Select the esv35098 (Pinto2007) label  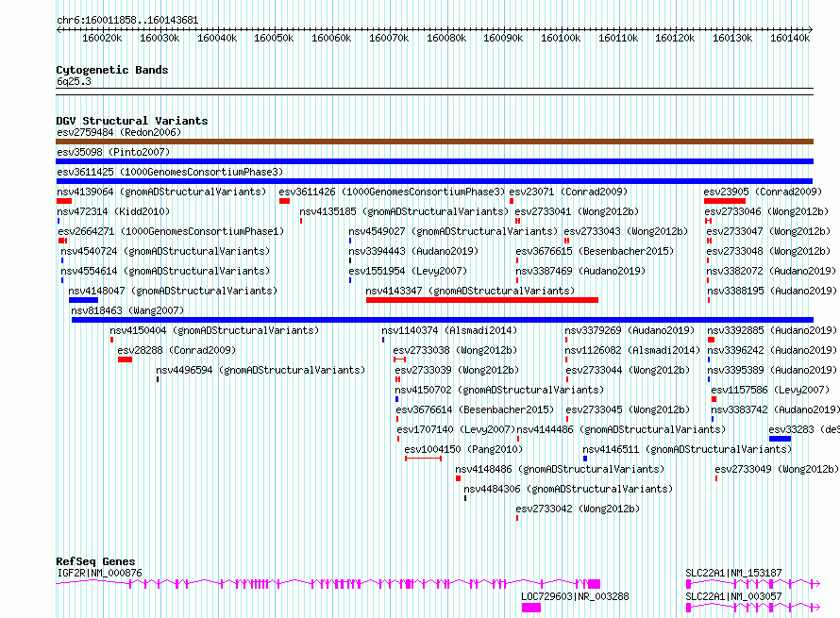pyautogui.click(x=113, y=152)
